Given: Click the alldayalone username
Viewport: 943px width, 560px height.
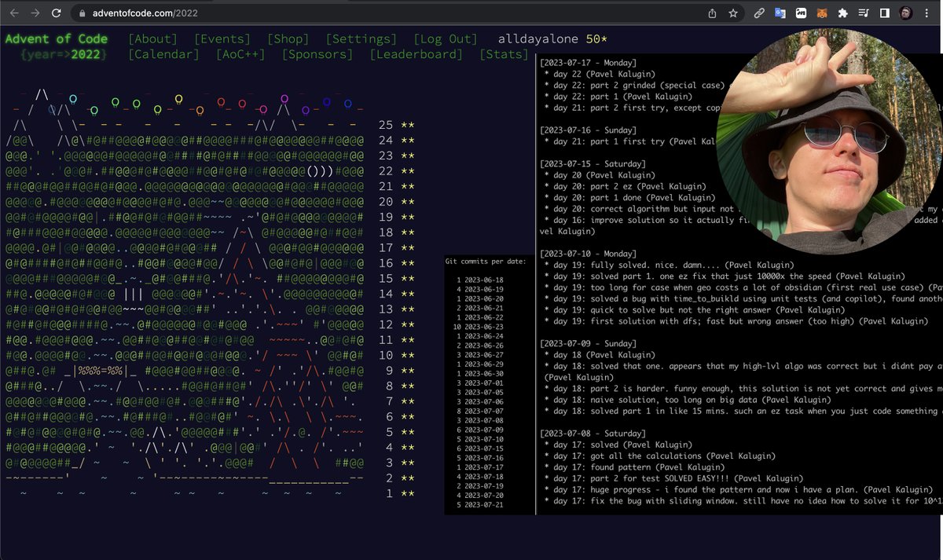Looking at the screenshot, I should 538,38.
